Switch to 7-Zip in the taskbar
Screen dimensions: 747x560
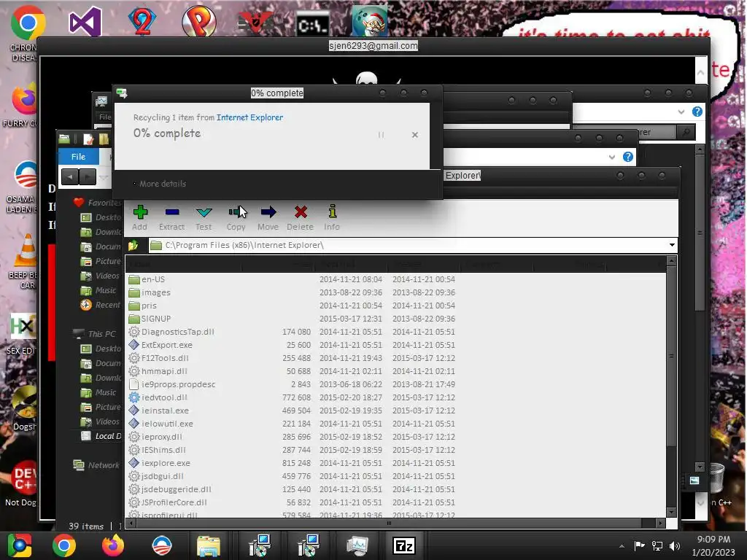pyautogui.click(x=403, y=545)
